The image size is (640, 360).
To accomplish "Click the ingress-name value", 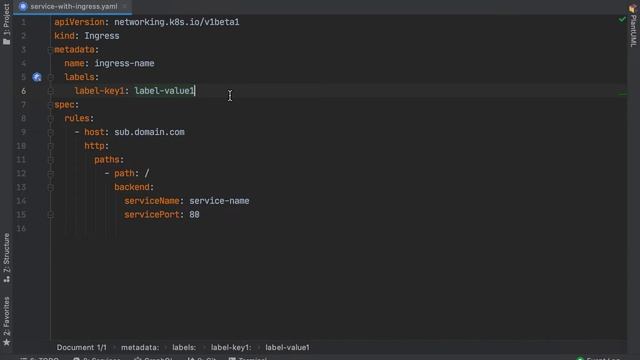I will [x=124, y=63].
